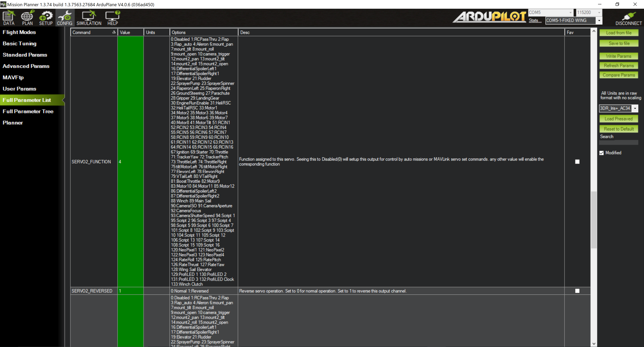The height and width of the screenshot is (347, 644).
Task: Click the ArduPilot logo
Action: coord(489,17)
